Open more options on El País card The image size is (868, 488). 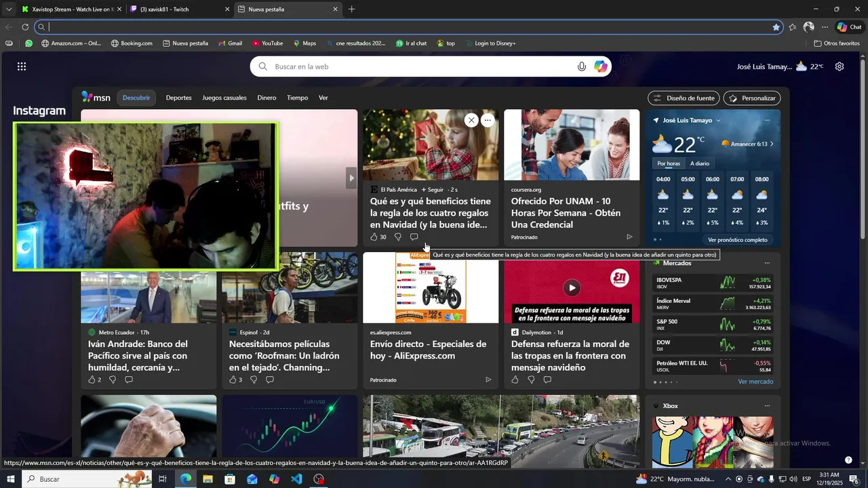[x=488, y=120]
